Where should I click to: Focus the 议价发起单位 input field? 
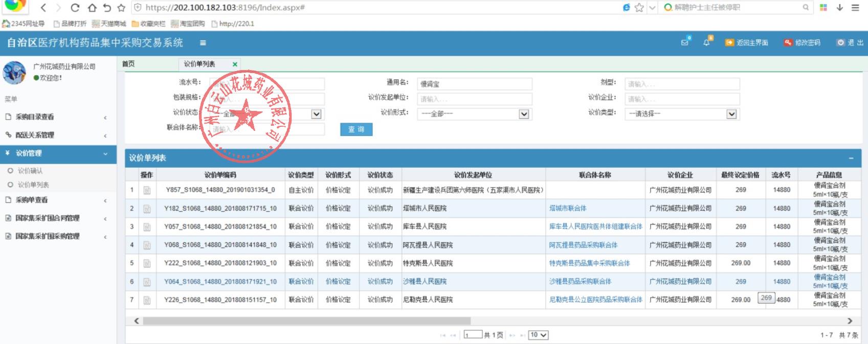click(475, 99)
